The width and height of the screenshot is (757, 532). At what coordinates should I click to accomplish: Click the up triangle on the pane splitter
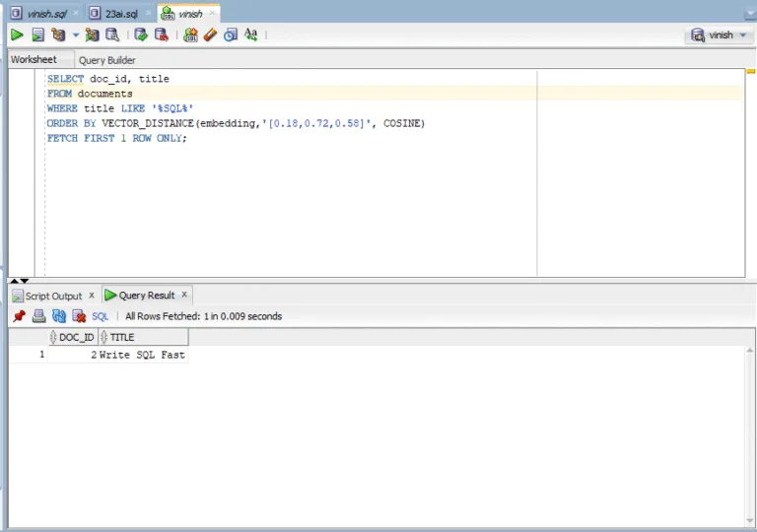tap(15, 281)
